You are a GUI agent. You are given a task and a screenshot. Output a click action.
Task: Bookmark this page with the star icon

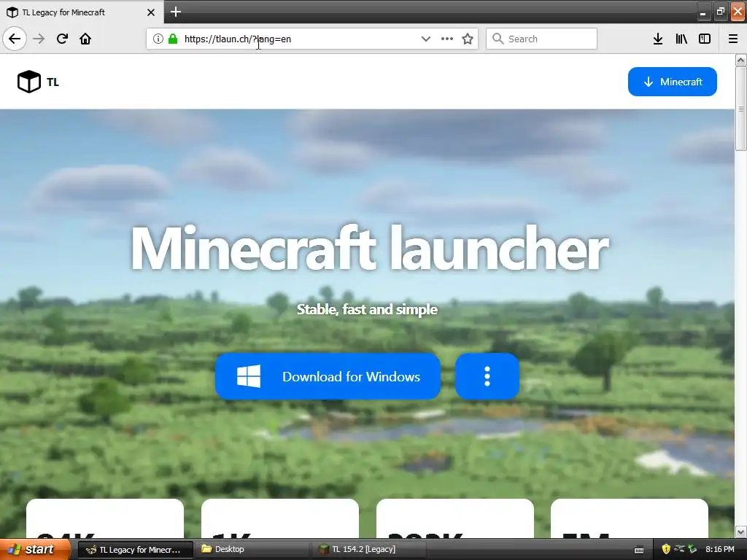pyautogui.click(x=468, y=39)
